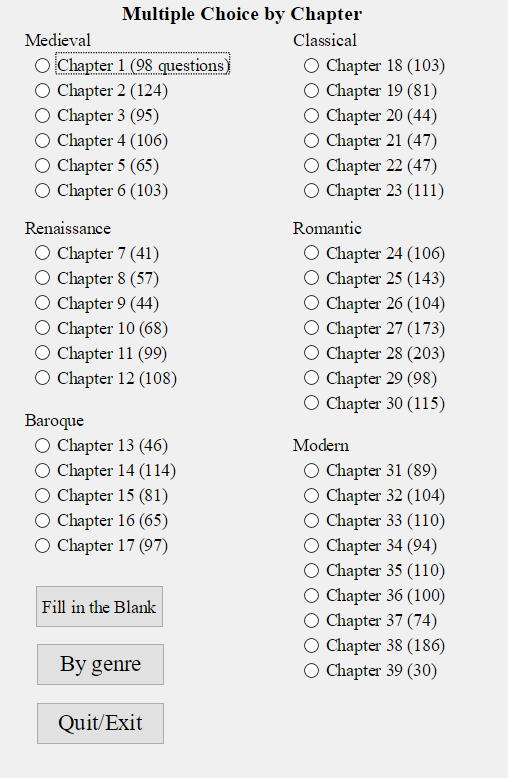Image resolution: width=508 pixels, height=778 pixels.
Task: Switch to By genre view
Action: 100,664
